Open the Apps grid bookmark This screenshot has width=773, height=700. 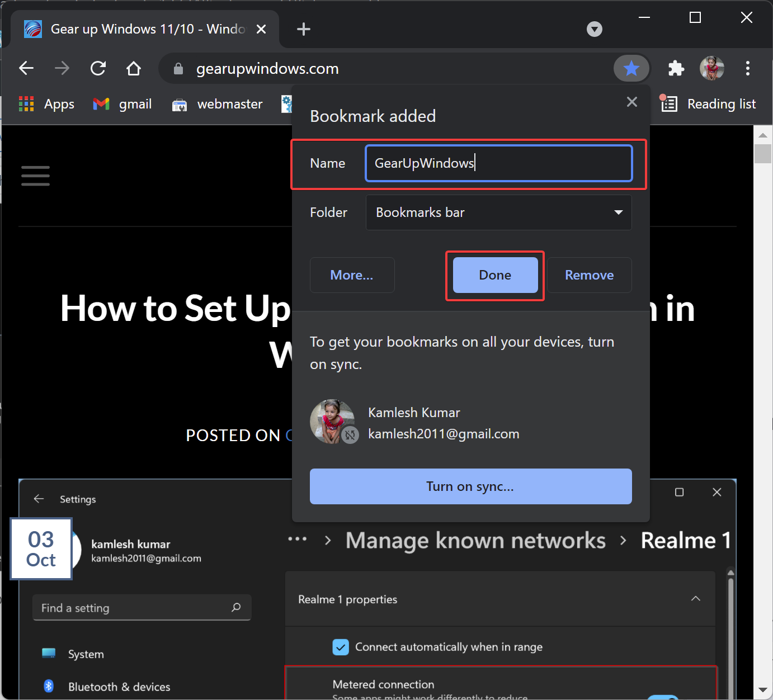pyautogui.click(x=46, y=104)
